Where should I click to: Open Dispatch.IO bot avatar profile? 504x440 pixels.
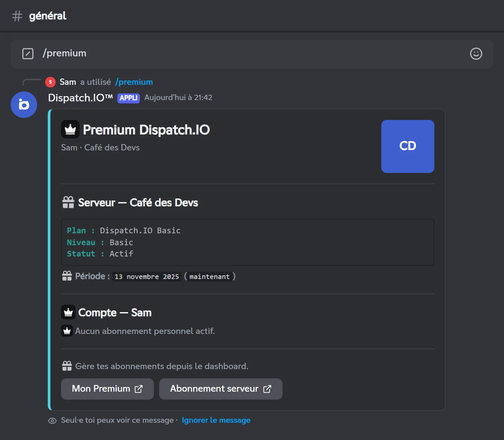tap(24, 105)
